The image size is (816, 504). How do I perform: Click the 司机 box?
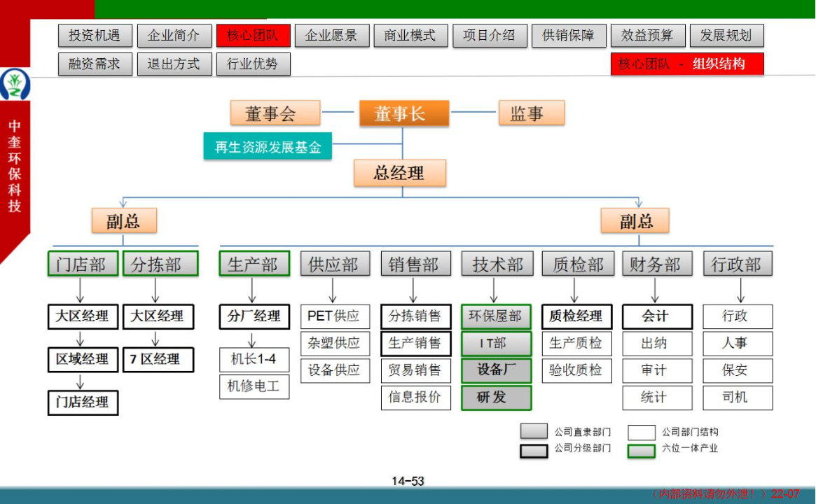tap(738, 398)
